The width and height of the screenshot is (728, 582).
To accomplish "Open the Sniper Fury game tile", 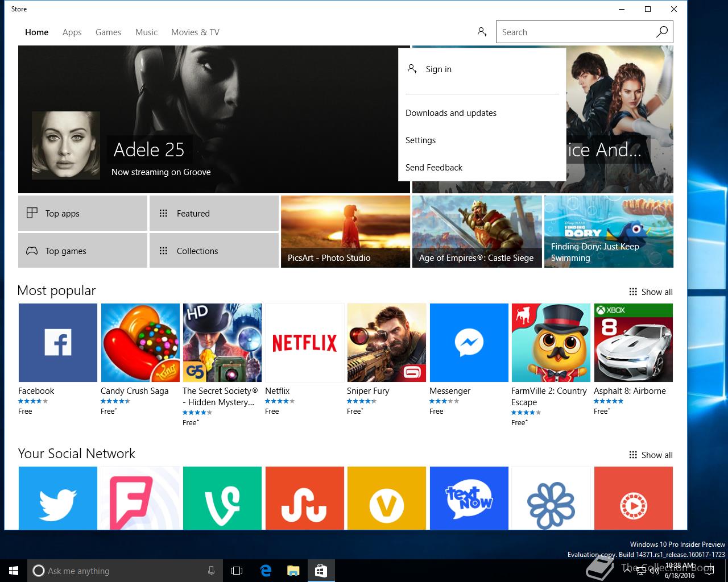I will point(387,343).
